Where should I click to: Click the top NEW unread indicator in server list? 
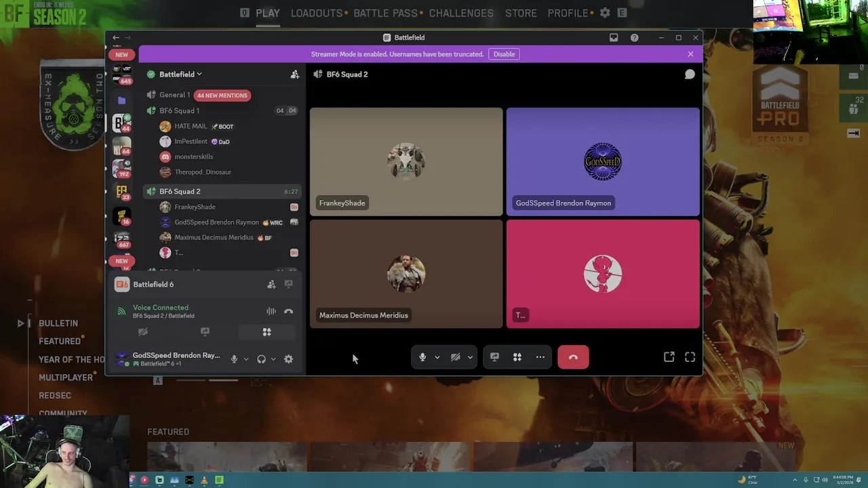pyautogui.click(x=121, y=55)
